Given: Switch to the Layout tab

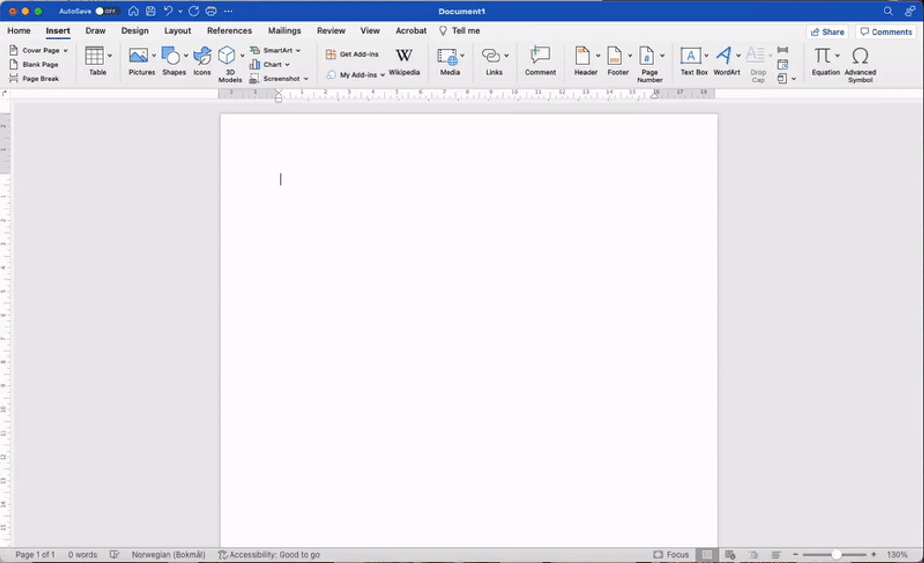Looking at the screenshot, I should (177, 31).
